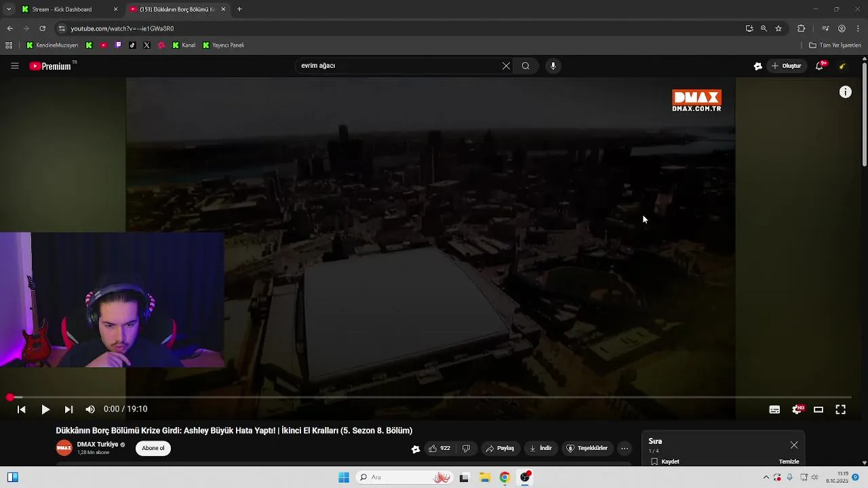Like the video with 922 likes
Screen dimensions: 868x488
[x=439, y=448]
